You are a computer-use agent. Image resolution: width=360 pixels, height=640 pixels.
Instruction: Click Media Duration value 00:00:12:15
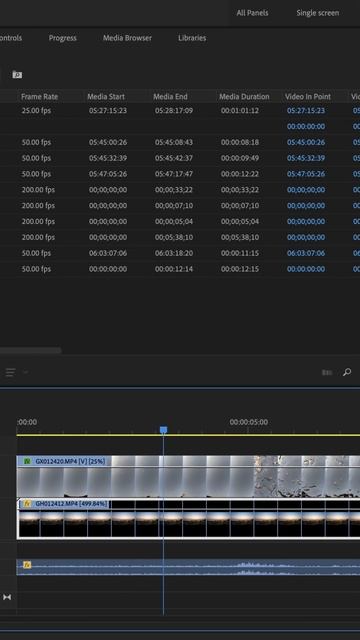[240, 269]
